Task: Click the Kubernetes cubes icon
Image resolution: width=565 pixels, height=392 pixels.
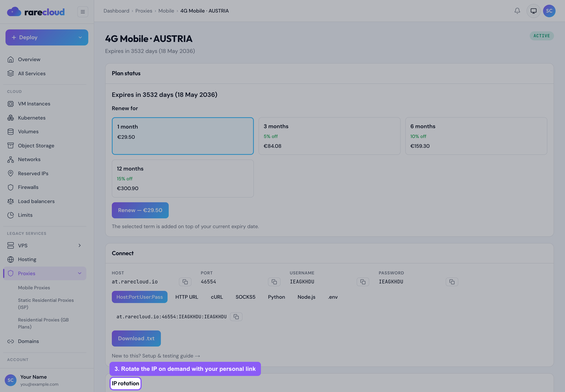Action: pyautogui.click(x=11, y=118)
